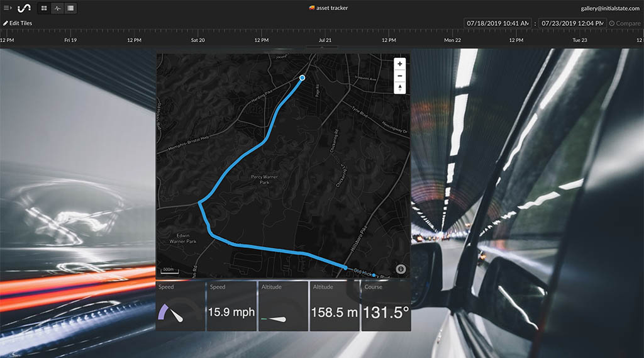The width and height of the screenshot is (644, 358).
Task: Open the sidebar menu hamburger icon
Action: coord(8,8)
